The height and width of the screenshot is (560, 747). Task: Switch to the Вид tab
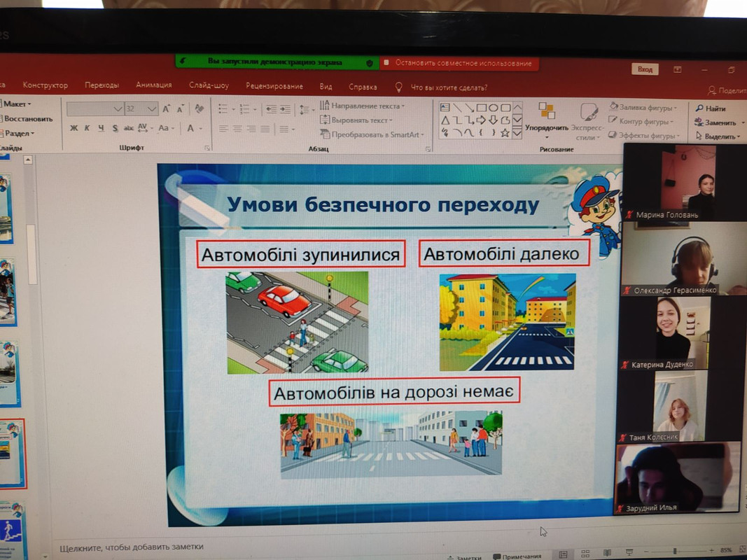pos(326,87)
